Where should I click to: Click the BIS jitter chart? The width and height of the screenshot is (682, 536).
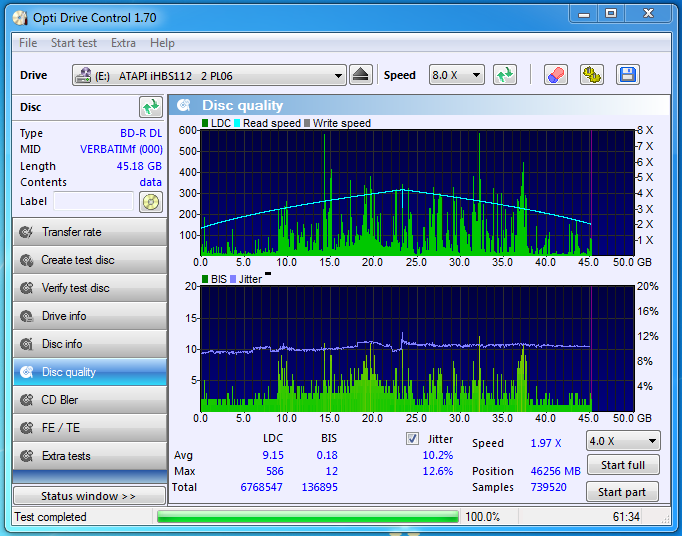click(x=417, y=348)
